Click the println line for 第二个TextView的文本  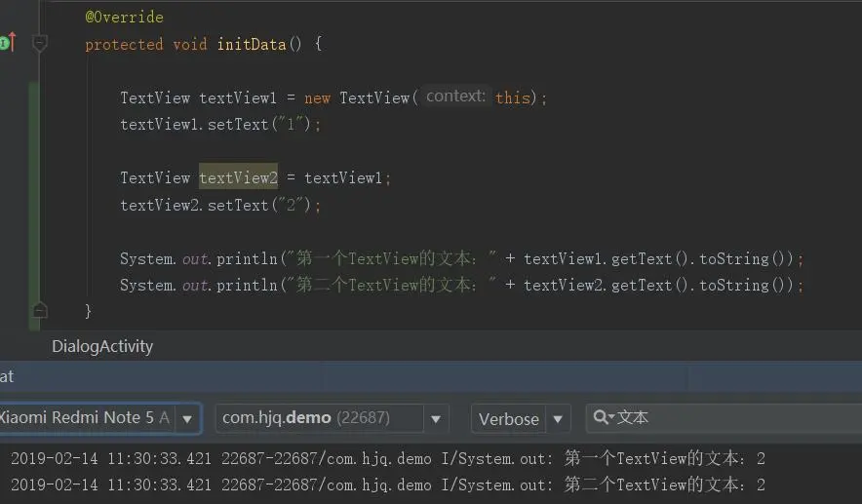(462, 285)
